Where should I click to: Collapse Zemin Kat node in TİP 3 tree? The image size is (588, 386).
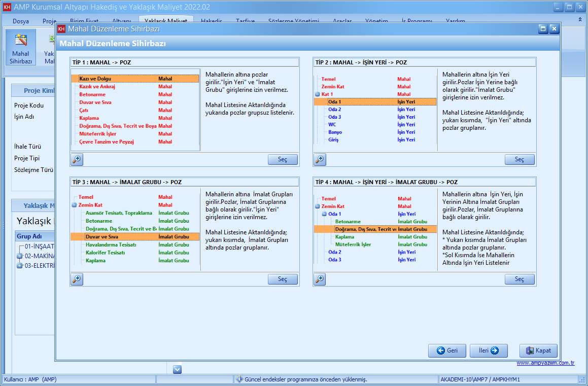pyautogui.click(x=74, y=205)
